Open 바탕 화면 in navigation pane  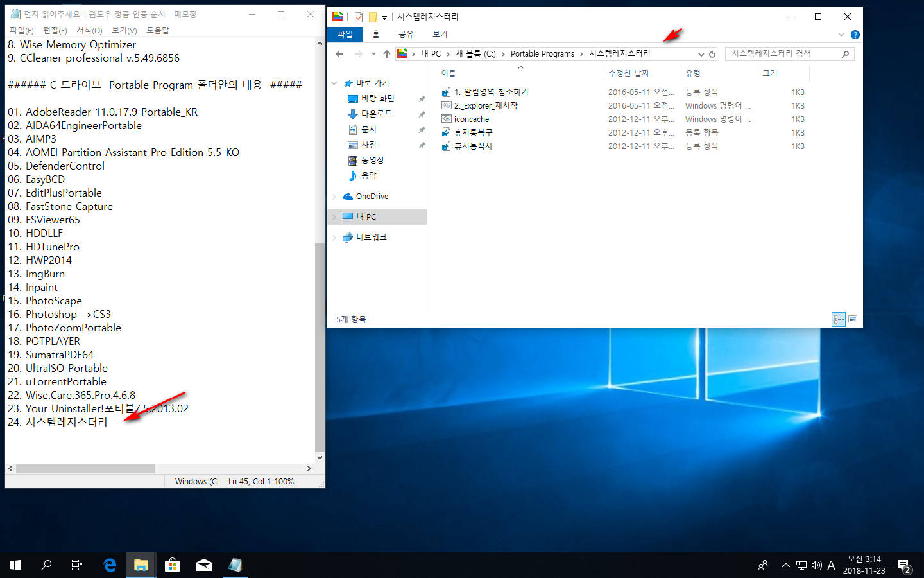point(377,98)
